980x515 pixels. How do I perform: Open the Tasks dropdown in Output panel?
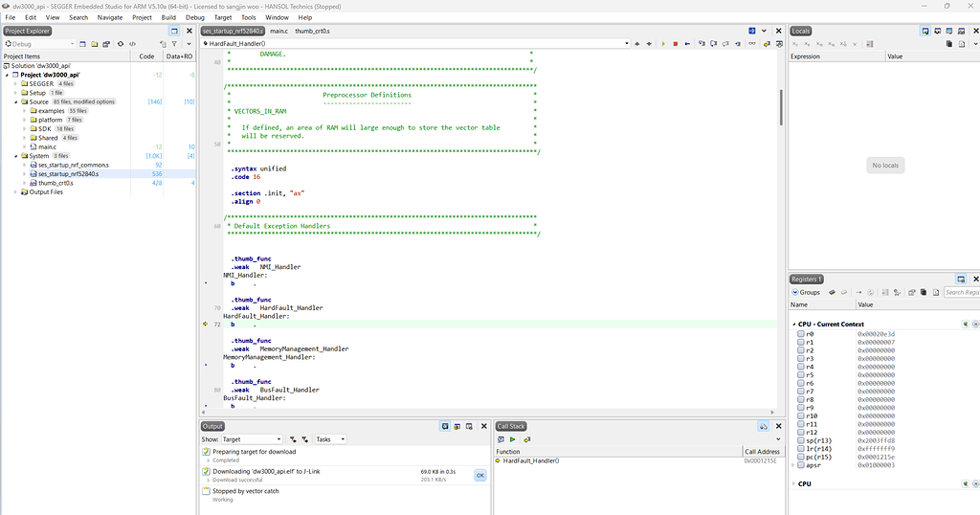pyautogui.click(x=330, y=439)
